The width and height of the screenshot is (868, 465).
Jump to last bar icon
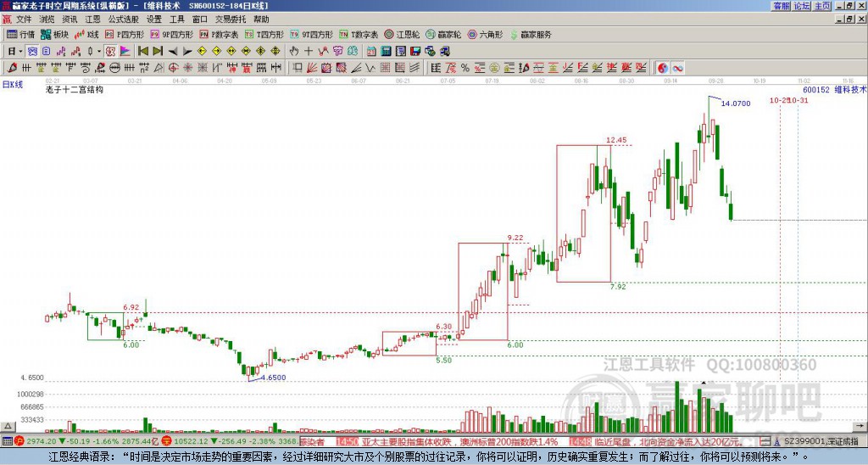click(x=158, y=52)
